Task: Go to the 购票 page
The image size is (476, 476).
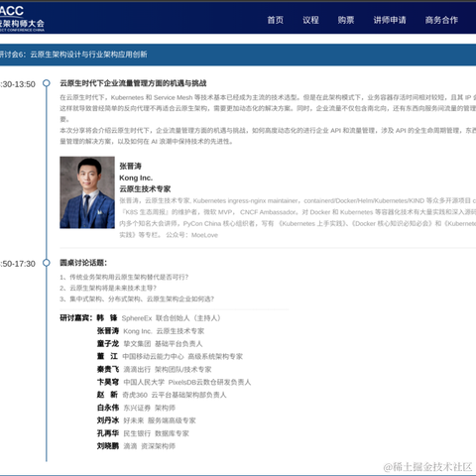Action: [346, 20]
